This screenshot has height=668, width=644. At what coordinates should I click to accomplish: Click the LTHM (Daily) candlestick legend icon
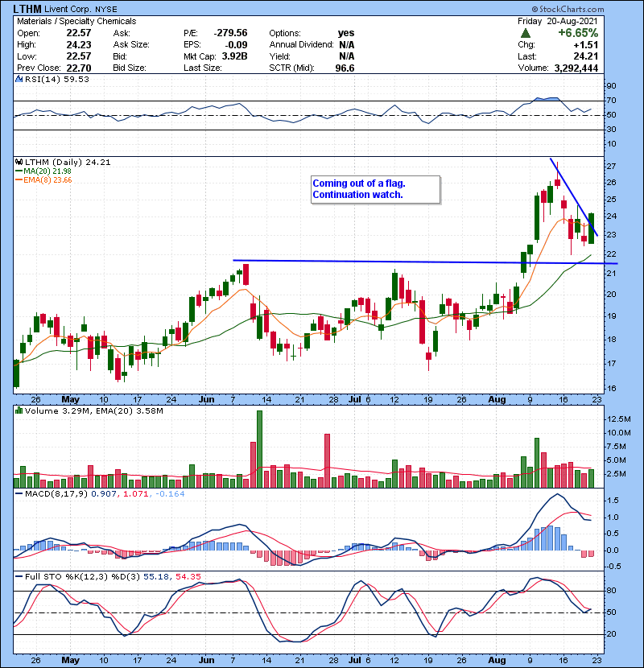(19, 162)
